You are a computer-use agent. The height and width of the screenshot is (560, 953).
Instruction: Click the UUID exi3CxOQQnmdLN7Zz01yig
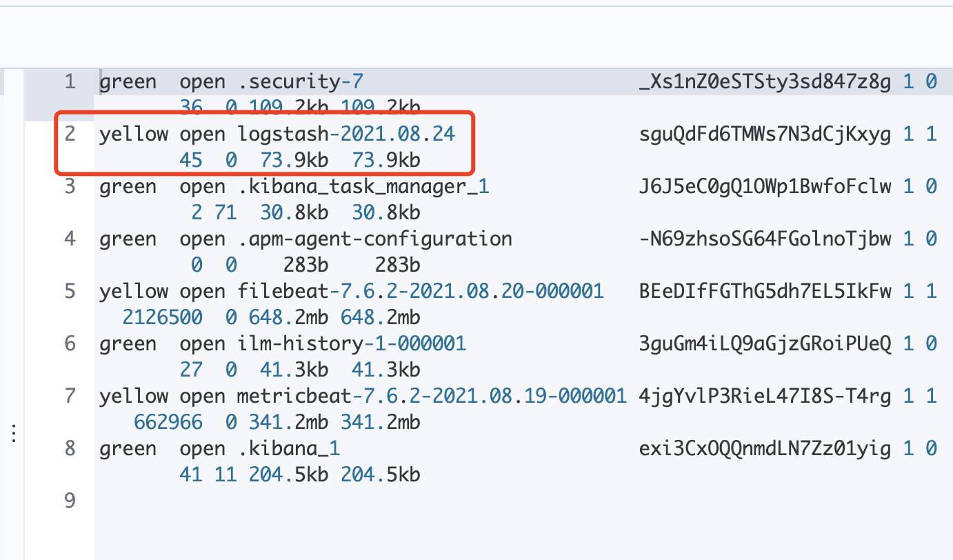[765, 448]
